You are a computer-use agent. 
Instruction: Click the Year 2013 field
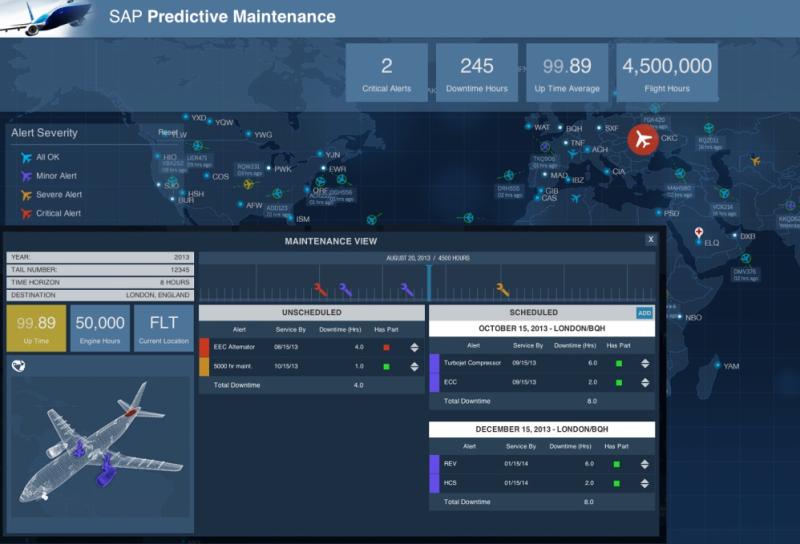100,257
